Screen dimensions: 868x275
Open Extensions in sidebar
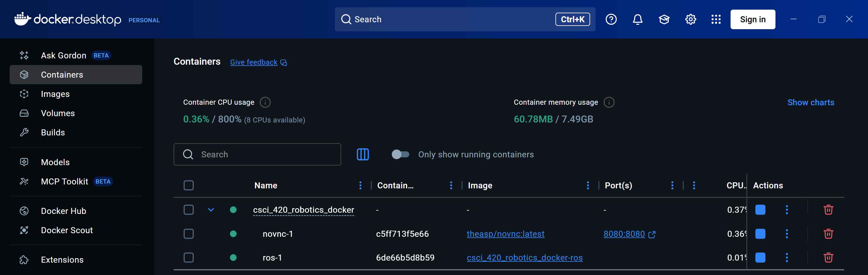(76, 260)
